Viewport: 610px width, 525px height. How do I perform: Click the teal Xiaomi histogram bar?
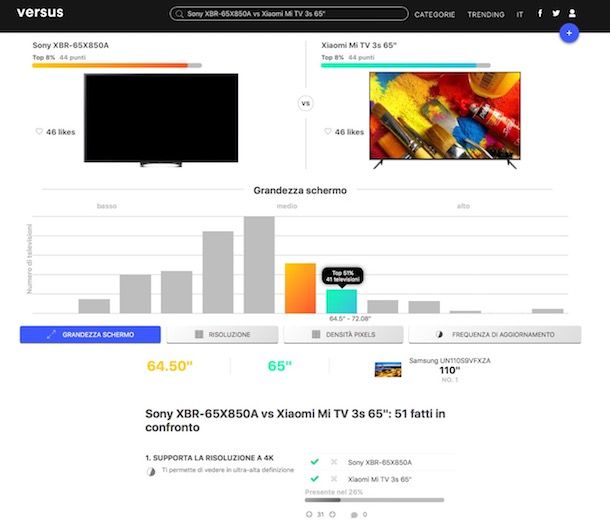(x=341, y=301)
